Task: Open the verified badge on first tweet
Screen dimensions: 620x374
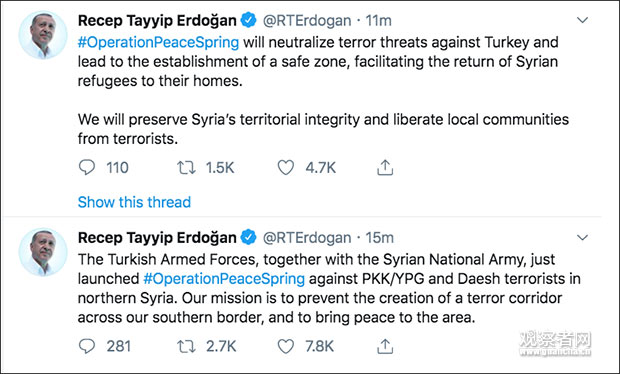Action: [x=249, y=20]
